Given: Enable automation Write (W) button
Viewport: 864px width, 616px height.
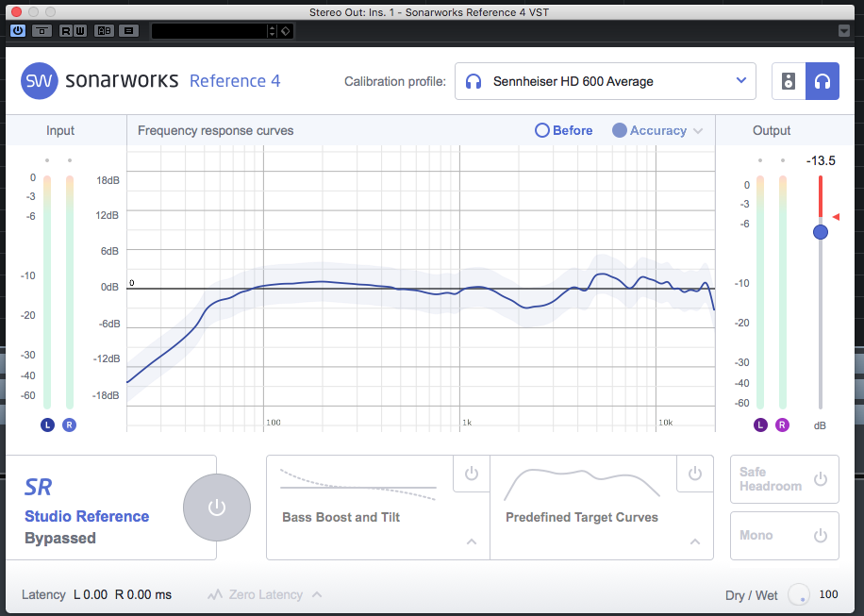Looking at the screenshot, I should tap(80, 31).
